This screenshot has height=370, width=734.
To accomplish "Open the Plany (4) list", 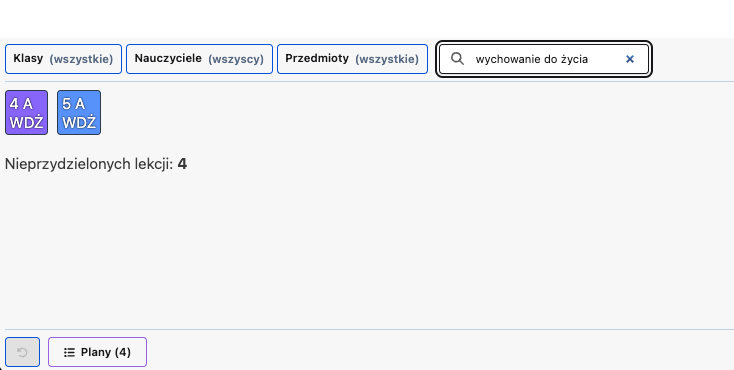I will [x=97, y=352].
